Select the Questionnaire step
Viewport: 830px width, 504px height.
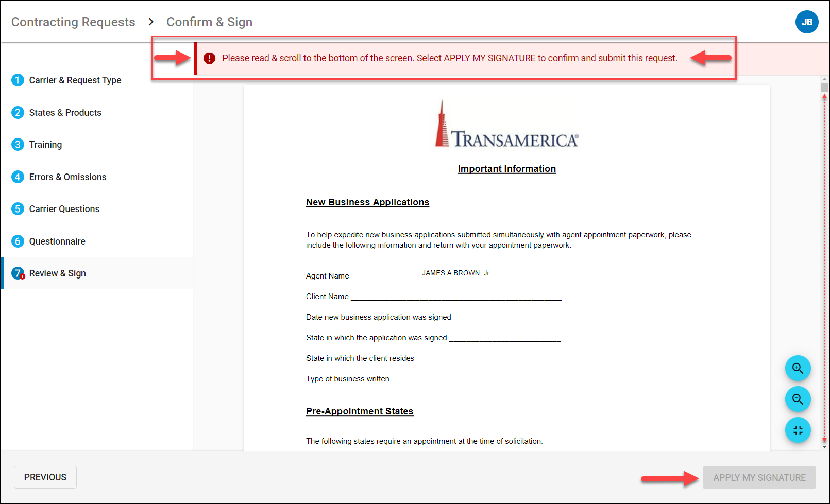coord(57,241)
